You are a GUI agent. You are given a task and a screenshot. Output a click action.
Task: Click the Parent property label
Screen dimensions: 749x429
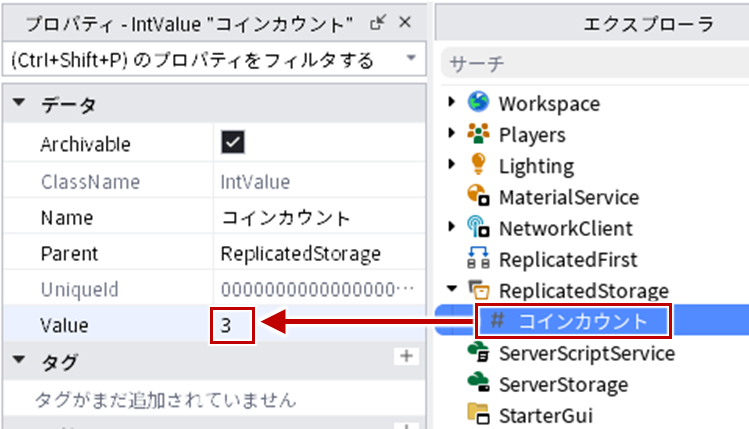tap(69, 254)
